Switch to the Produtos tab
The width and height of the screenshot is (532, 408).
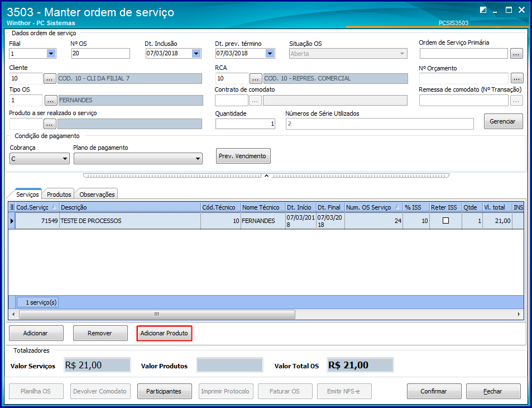[x=59, y=194]
